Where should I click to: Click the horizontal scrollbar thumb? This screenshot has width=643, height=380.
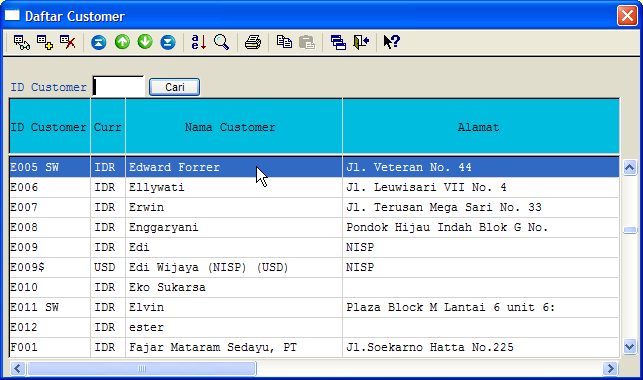(141, 368)
